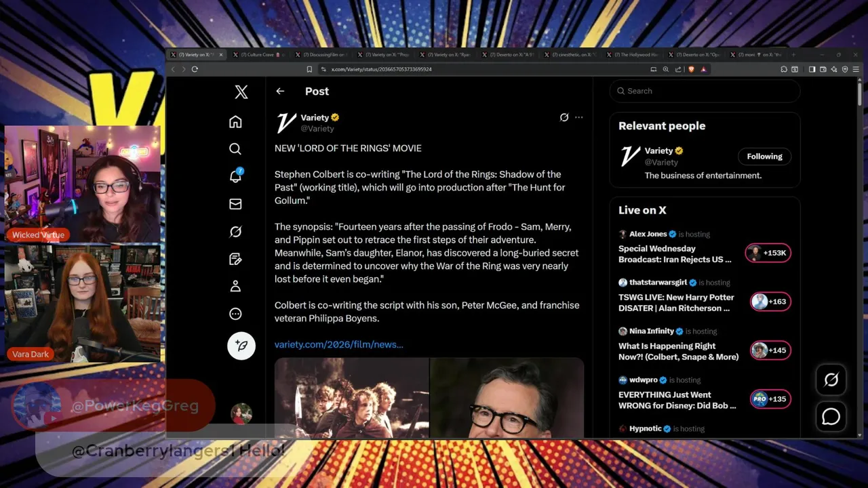Open 'Special Wednesday Broadcast' live title
Image resolution: width=868 pixels, height=488 pixels.
pyautogui.click(x=675, y=254)
